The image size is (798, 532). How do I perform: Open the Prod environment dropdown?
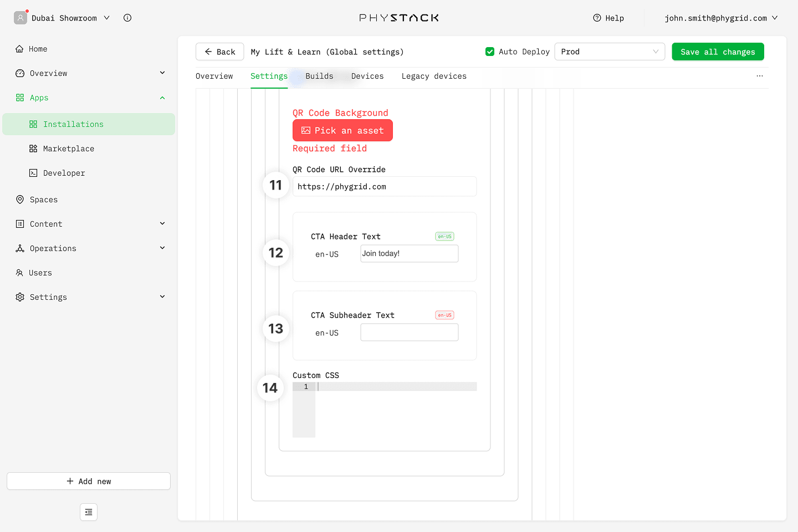click(x=610, y=52)
